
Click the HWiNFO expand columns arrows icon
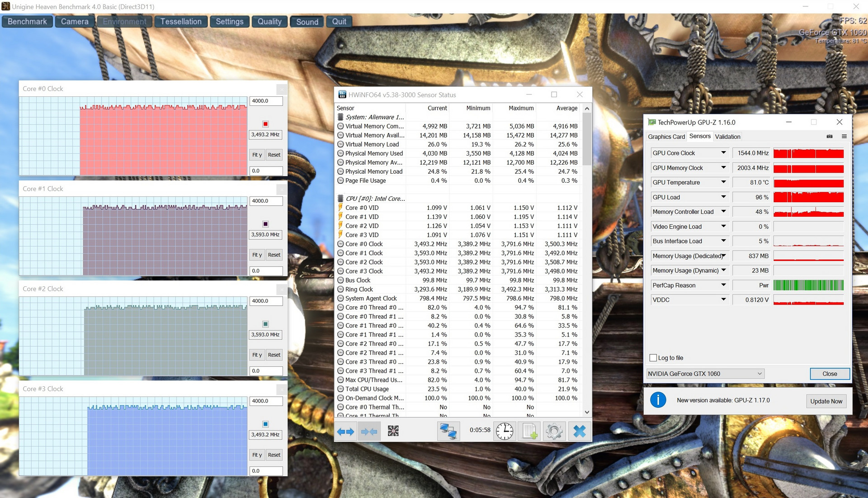point(345,432)
